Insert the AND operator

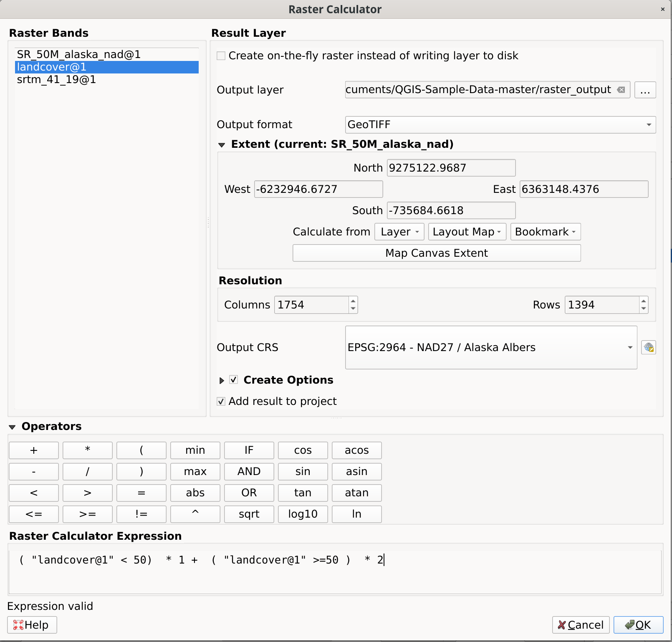(x=249, y=471)
